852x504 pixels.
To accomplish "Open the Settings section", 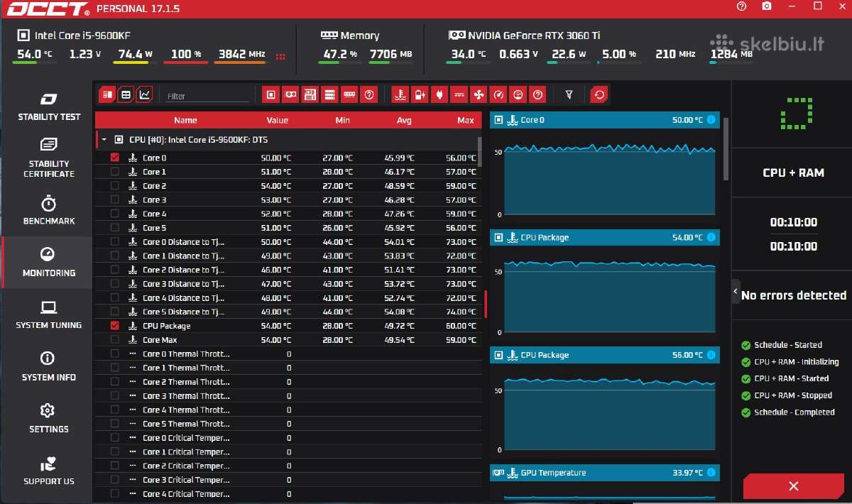I will point(49,419).
